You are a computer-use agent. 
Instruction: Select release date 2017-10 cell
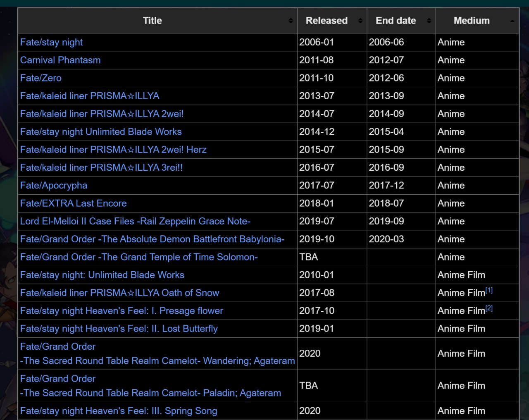point(332,311)
